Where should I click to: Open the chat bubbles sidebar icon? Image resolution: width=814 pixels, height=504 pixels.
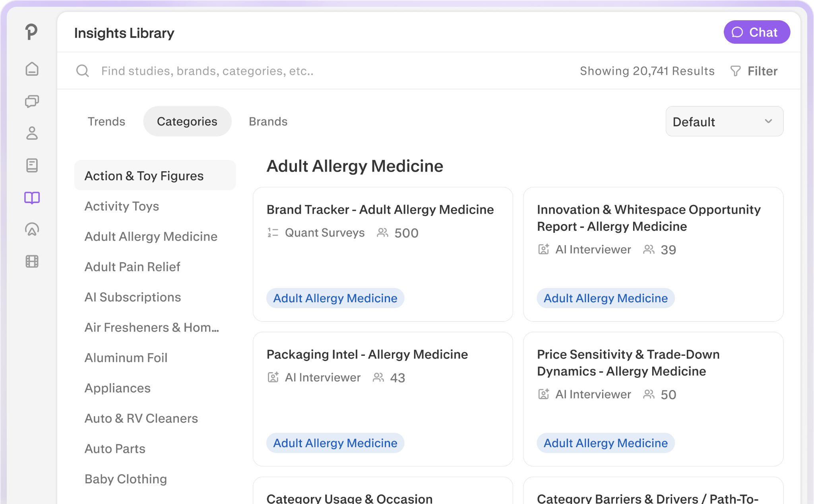[x=32, y=101]
